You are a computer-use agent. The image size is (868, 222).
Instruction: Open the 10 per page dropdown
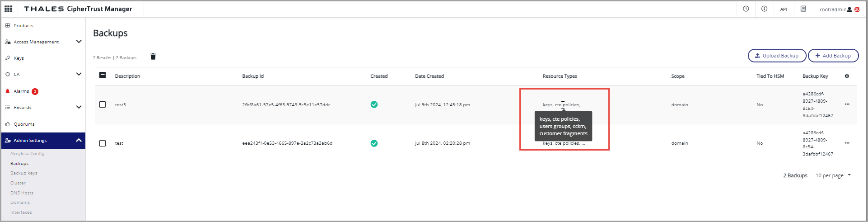click(x=833, y=175)
